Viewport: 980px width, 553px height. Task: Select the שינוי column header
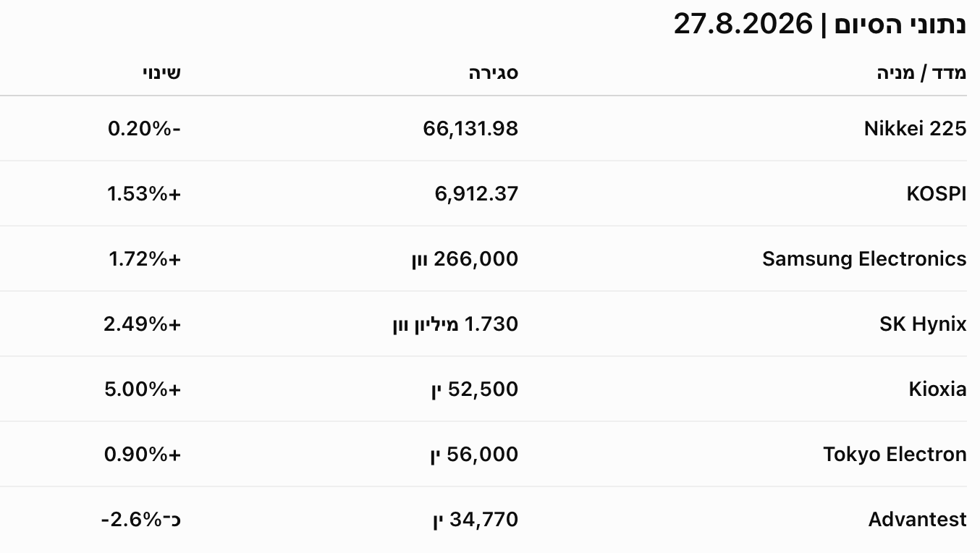161,72
